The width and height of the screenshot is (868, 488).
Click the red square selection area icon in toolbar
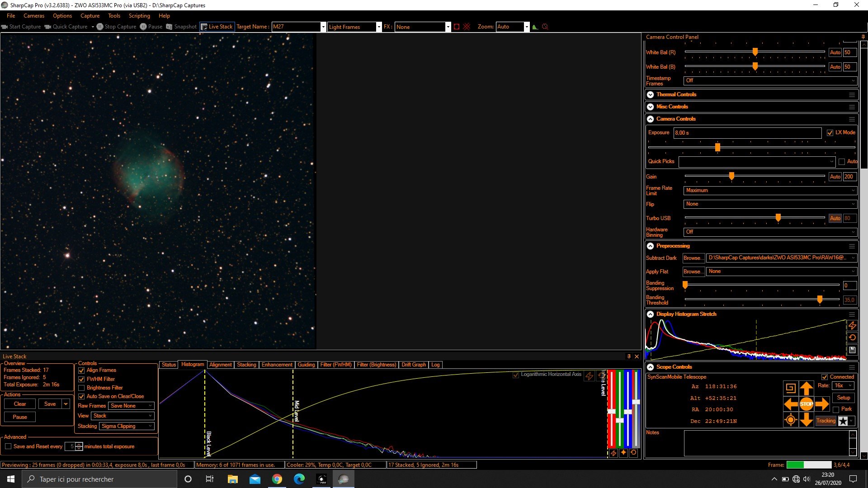pos(457,27)
